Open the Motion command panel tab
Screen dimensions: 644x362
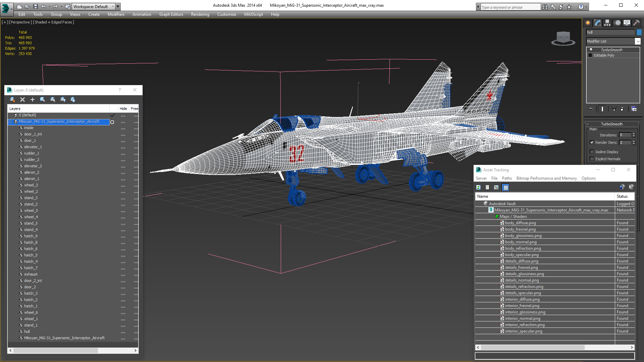pos(618,23)
